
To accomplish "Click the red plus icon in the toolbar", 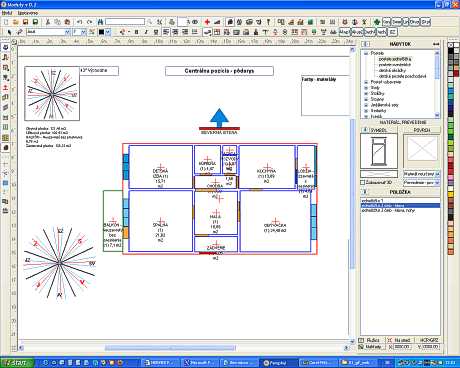I will click(207, 22).
